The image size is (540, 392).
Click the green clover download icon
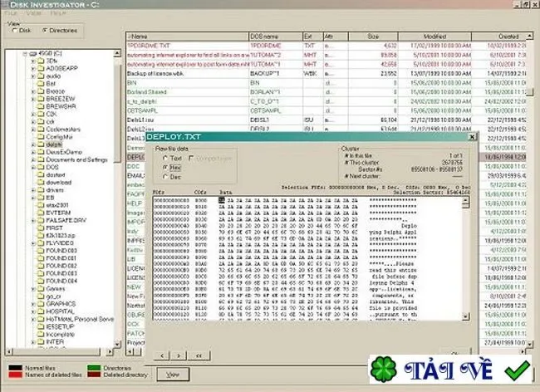[383, 369]
